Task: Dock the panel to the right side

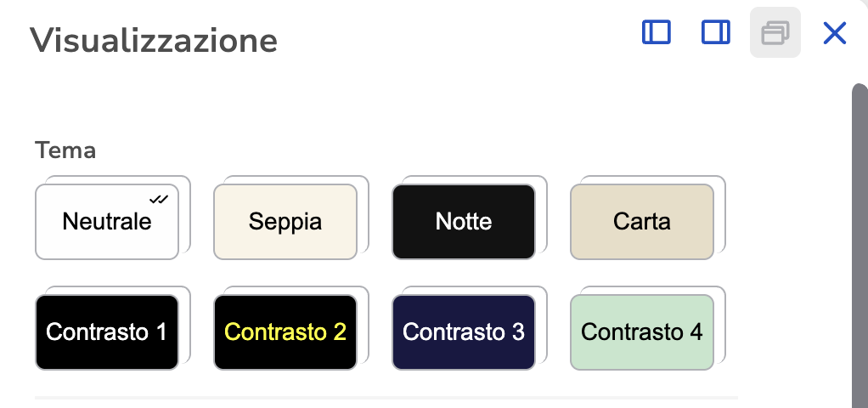Action: (715, 32)
